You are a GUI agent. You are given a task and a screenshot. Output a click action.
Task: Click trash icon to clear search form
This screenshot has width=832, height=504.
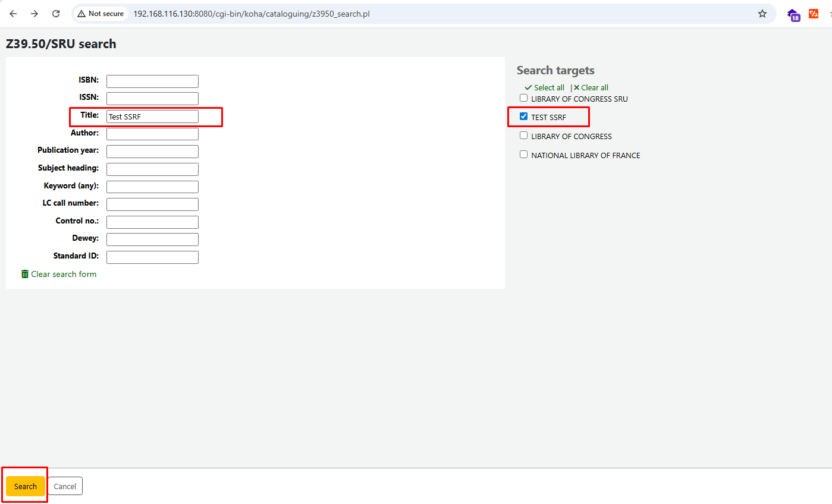coord(25,274)
